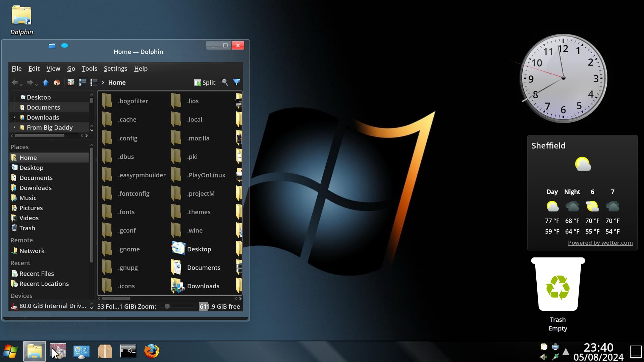Select the Downloads folder in the file view

195,286
